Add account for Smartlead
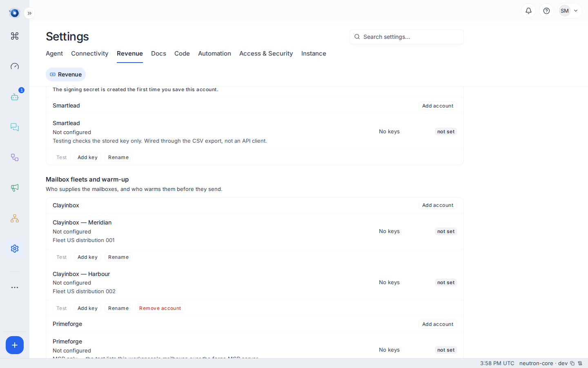This screenshot has width=588, height=368. 438,106
